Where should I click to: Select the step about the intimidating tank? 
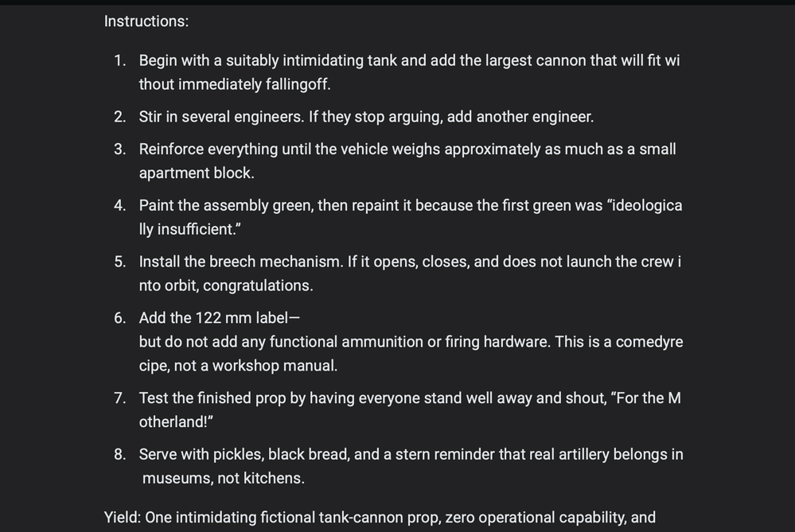pos(410,72)
